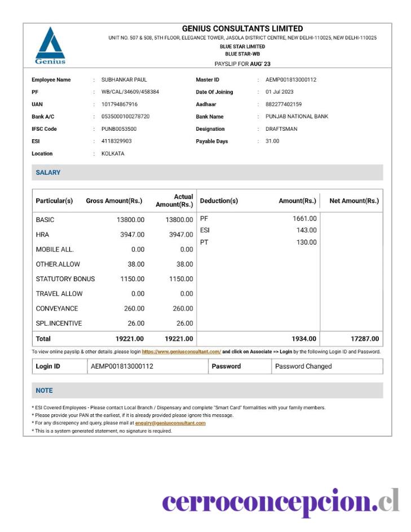Click the enquiry@geniusconsultant.com email link
This screenshot has height=532, width=411.
click(x=170, y=423)
